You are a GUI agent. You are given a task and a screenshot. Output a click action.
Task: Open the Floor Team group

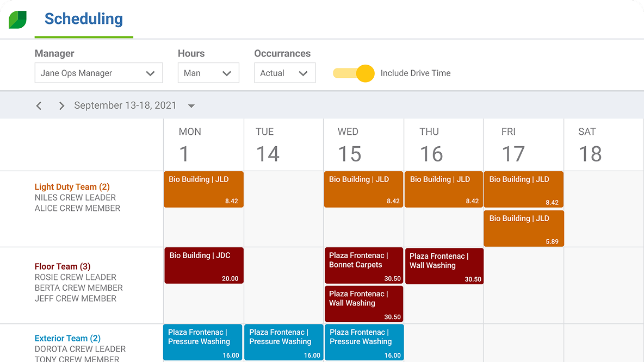pyautogui.click(x=62, y=266)
